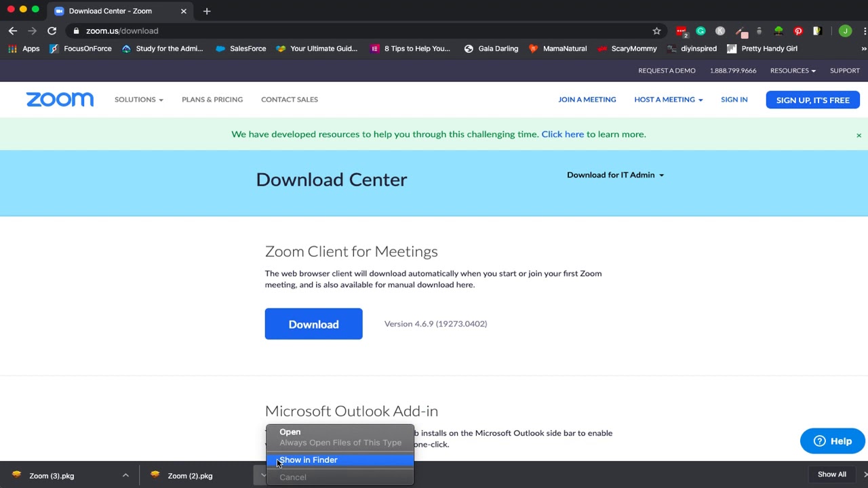
Task: Open the Your Ultimate Guid... bookmark
Action: (x=317, y=49)
